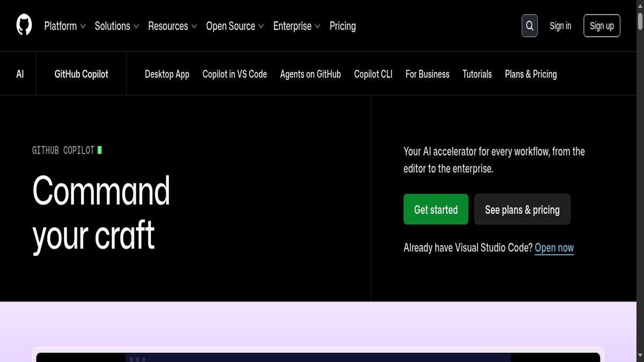Open Copilot in VS Code tab
This screenshot has height=362, width=644.
coord(235,74)
